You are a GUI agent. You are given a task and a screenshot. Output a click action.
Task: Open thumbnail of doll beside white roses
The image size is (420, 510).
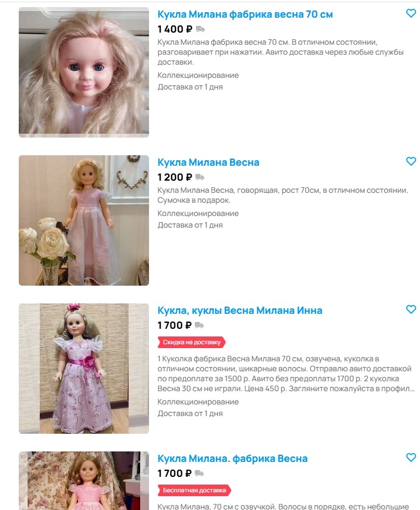tap(84, 220)
